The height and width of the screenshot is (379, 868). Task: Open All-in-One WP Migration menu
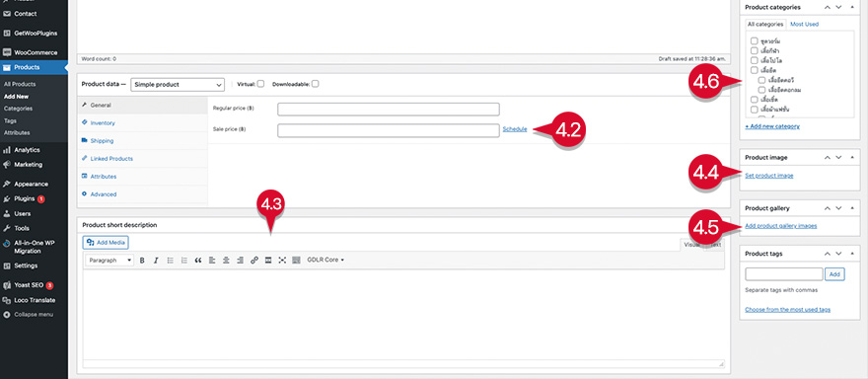coord(34,247)
